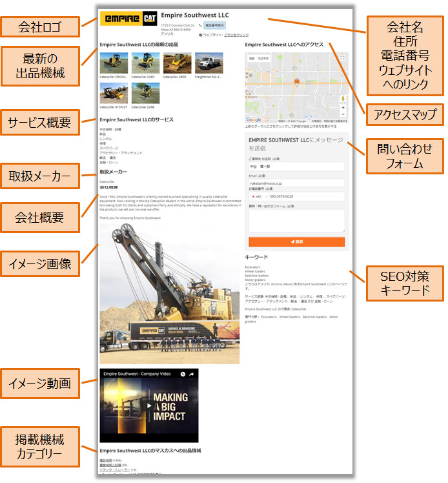Viewport: 448px width, 483px height.
Task: Click Watch Later clock icon on video
Action: (x=183, y=374)
